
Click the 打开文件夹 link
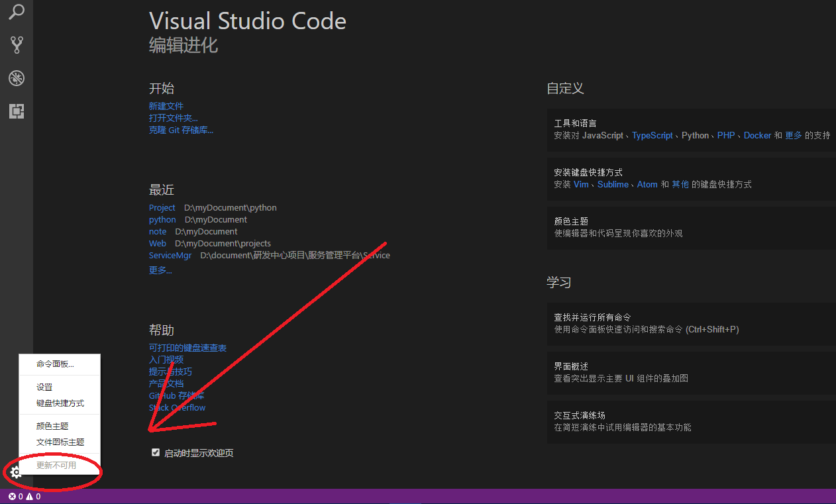click(172, 118)
